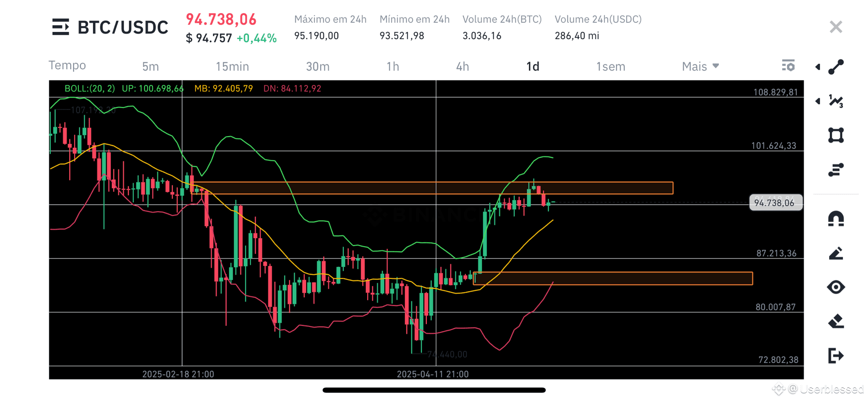Click the exit drawing mode icon
Viewport: 868px width, 401px height.
tap(836, 355)
